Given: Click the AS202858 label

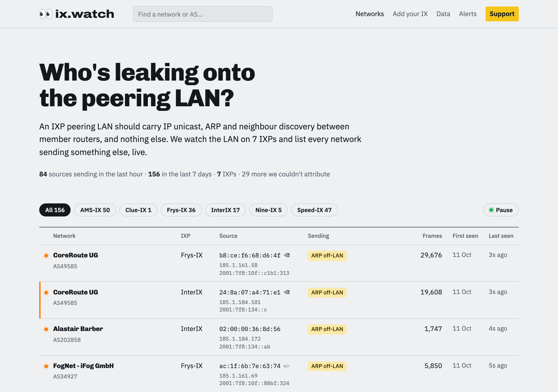Looking at the screenshot, I should pos(67,340).
